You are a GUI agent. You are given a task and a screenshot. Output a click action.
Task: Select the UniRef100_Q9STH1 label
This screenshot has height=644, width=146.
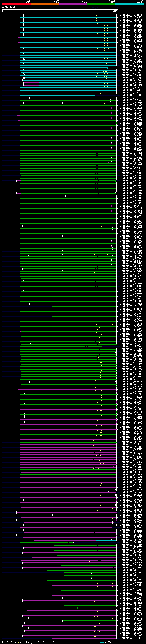click(131, 25)
